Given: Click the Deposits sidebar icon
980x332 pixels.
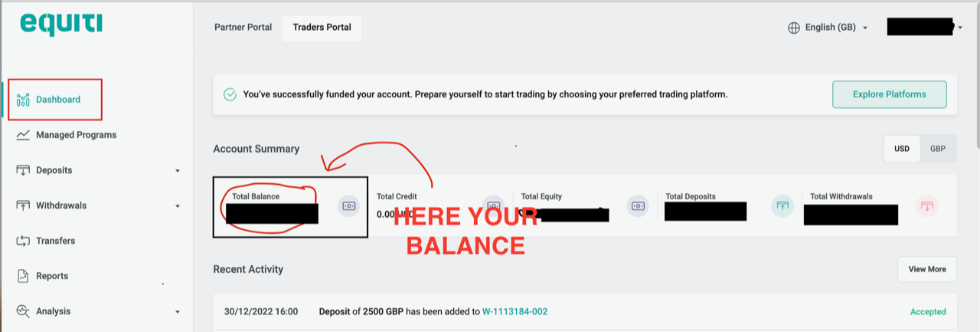Looking at the screenshot, I should click(x=23, y=170).
